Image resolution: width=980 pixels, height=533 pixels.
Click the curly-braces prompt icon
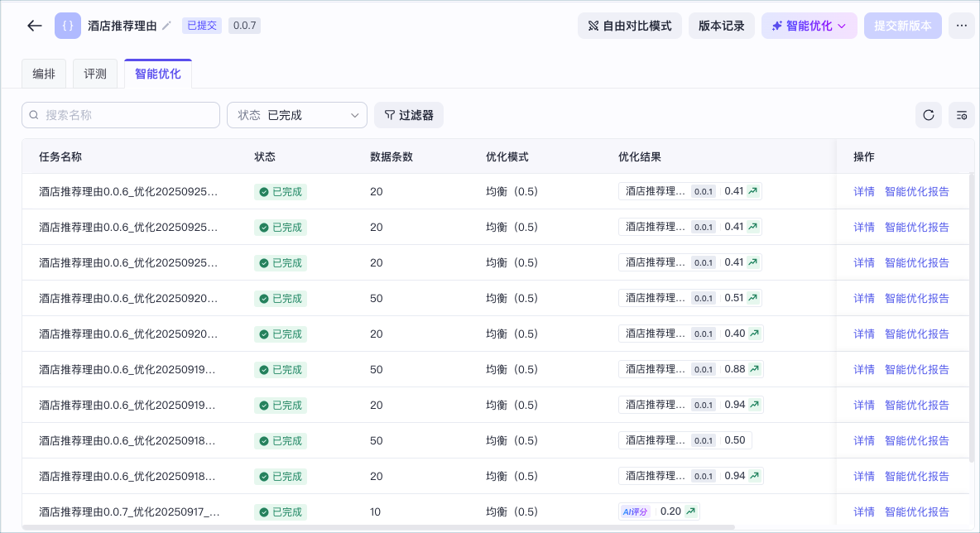(x=68, y=26)
